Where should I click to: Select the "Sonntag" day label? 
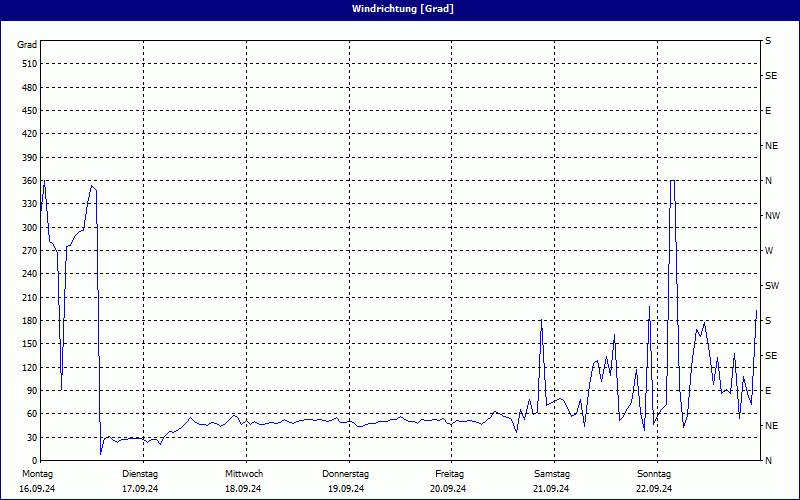click(x=654, y=474)
